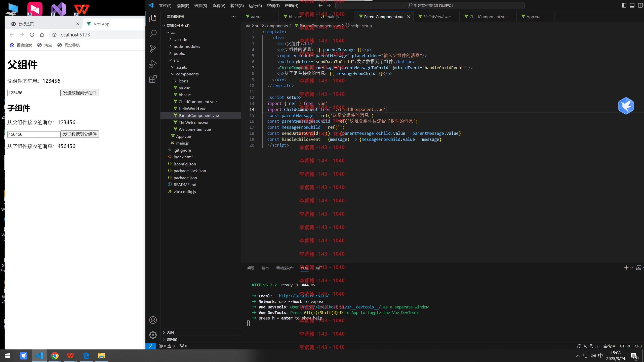Go forward in VS Code navigation history
Screen dimensions: 644x362
click(x=329, y=5)
